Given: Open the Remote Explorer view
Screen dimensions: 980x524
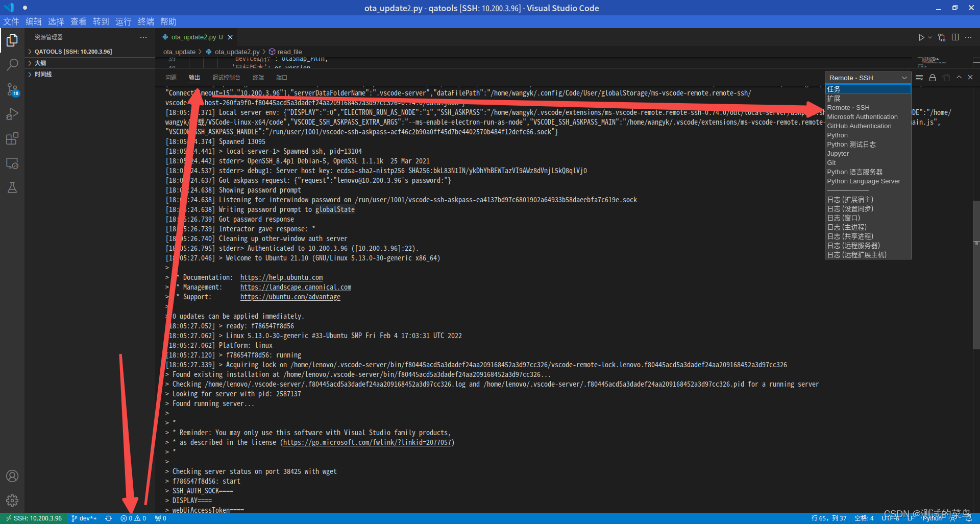Looking at the screenshot, I should (12, 163).
